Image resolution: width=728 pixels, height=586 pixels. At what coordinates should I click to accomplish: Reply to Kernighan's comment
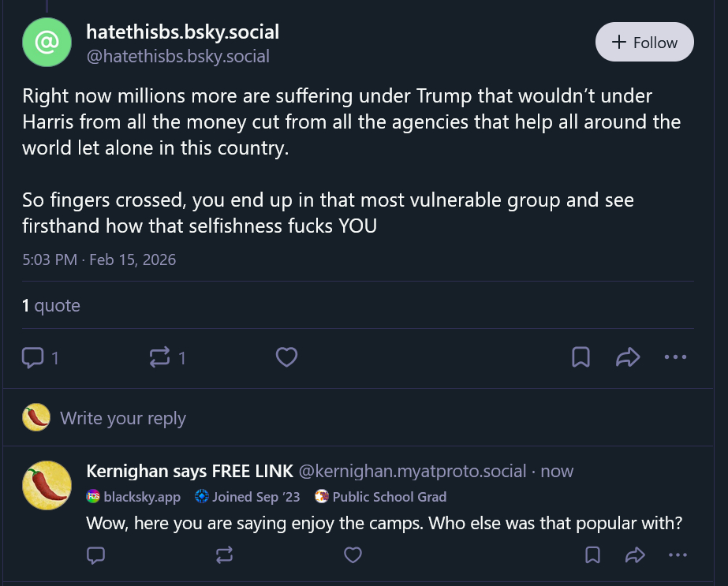(95, 555)
